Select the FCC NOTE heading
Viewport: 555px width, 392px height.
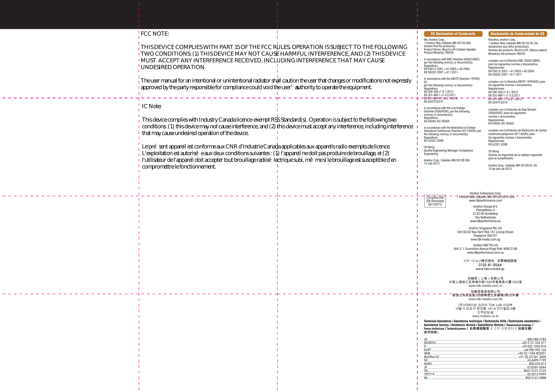tap(155, 34)
